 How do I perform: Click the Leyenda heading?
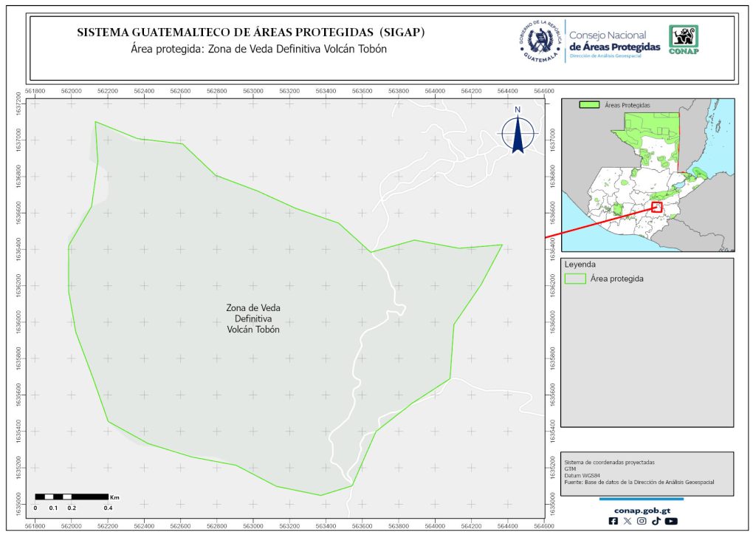coord(580,264)
